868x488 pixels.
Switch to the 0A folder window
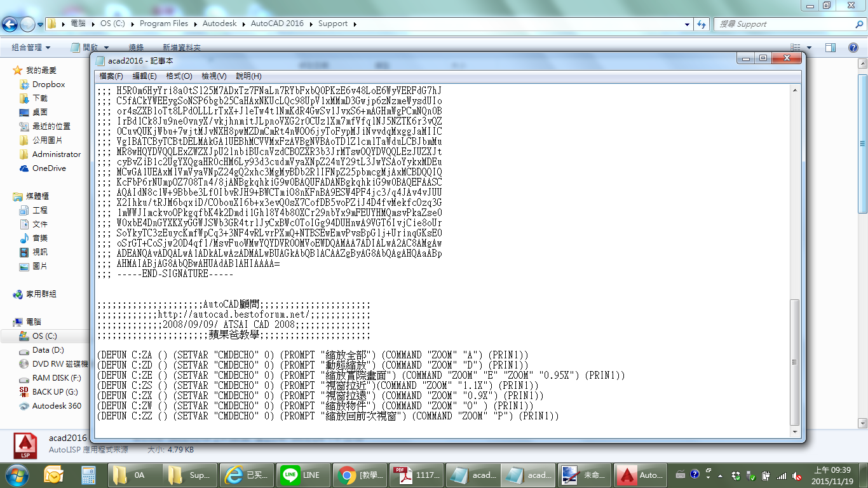(135, 475)
